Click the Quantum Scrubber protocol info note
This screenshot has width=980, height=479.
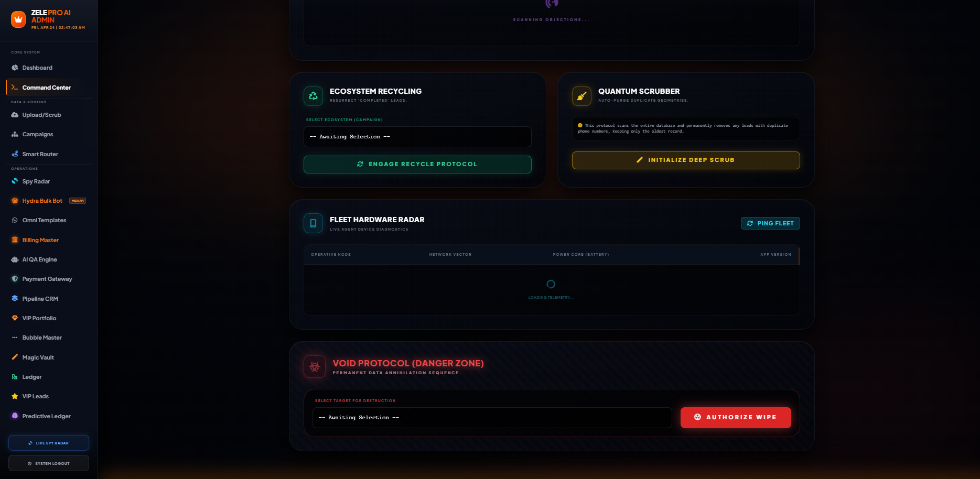tap(686, 128)
